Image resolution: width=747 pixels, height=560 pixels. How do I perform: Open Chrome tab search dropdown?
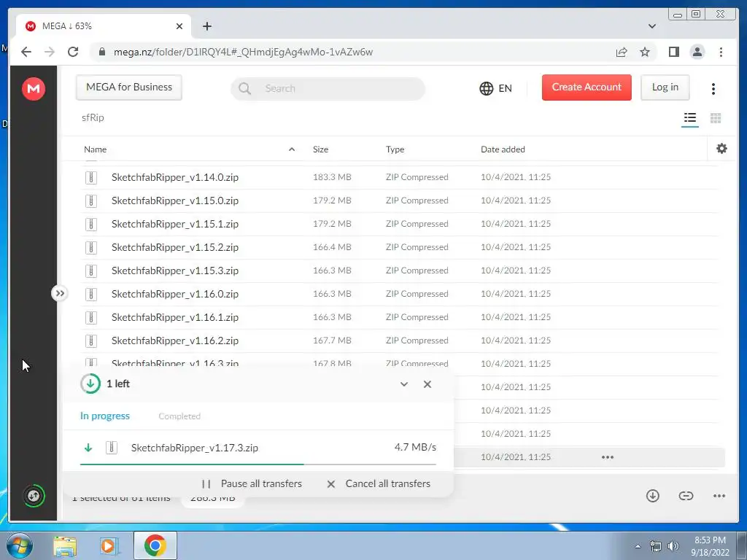click(652, 26)
